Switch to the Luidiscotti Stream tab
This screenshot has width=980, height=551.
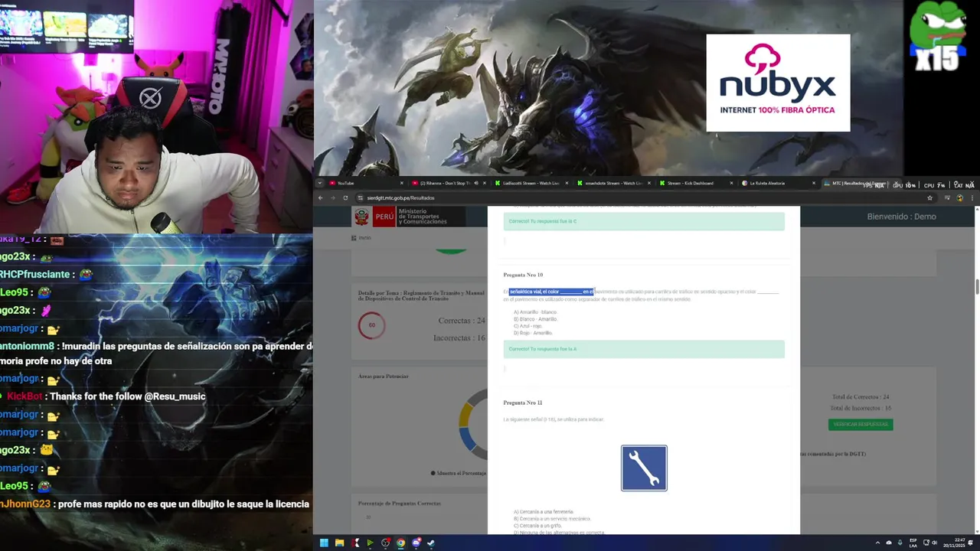(x=531, y=183)
